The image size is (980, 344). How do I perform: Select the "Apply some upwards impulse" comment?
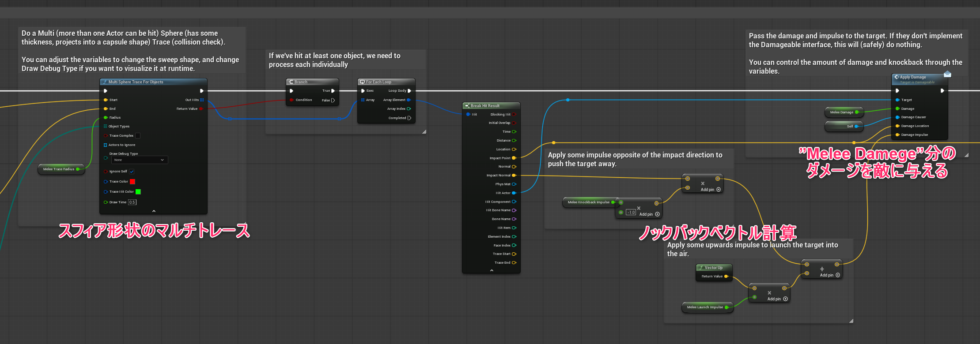click(753, 249)
